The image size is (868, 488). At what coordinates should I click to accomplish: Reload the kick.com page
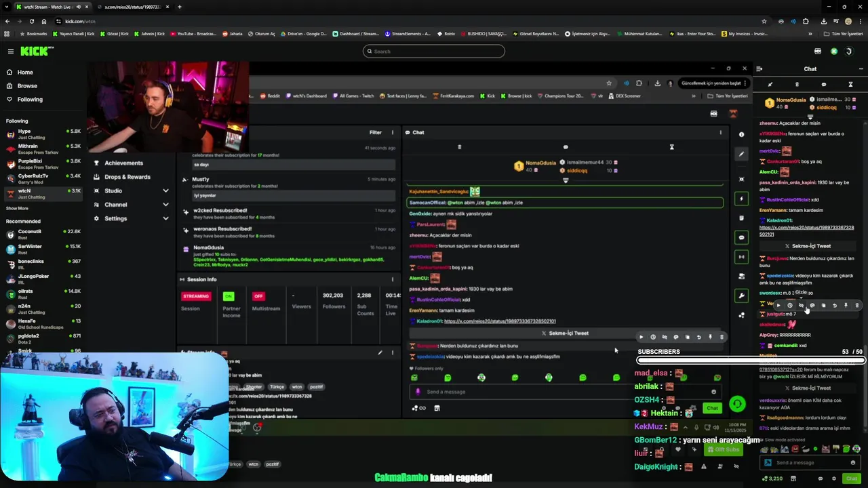point(32,21)
